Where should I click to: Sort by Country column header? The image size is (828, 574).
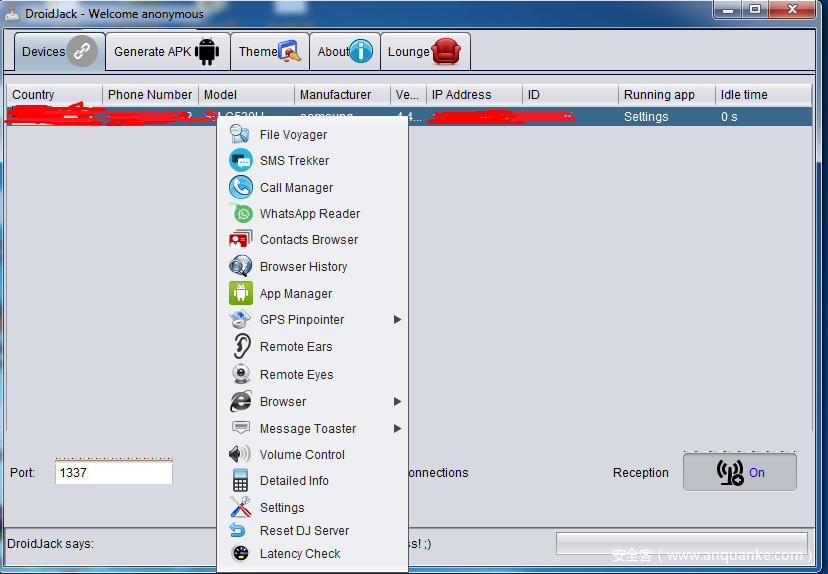pos(54,95)
